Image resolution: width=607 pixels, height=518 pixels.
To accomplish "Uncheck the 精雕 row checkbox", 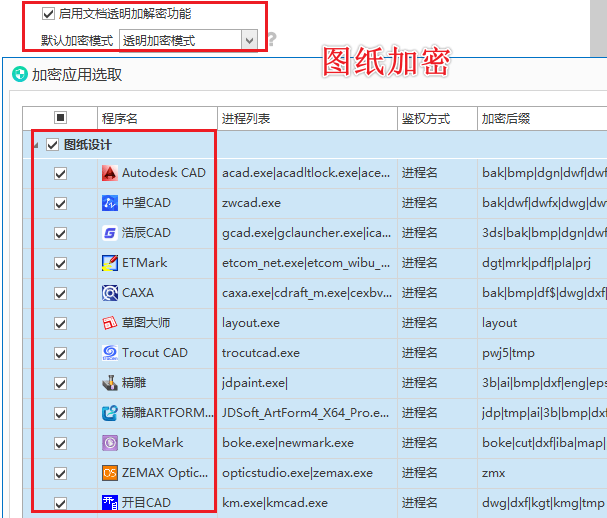I will click(60, 383).
